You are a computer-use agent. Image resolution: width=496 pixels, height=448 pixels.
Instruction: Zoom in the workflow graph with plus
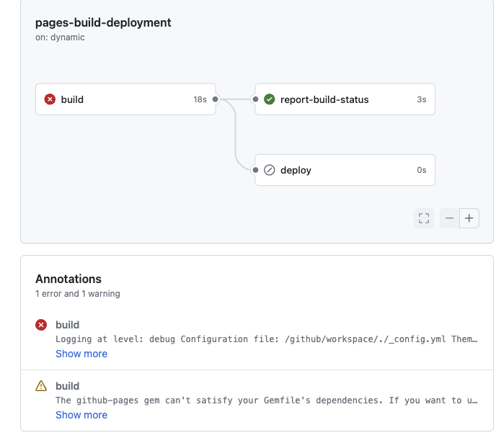pyautogui.click(x=469, y=218)
